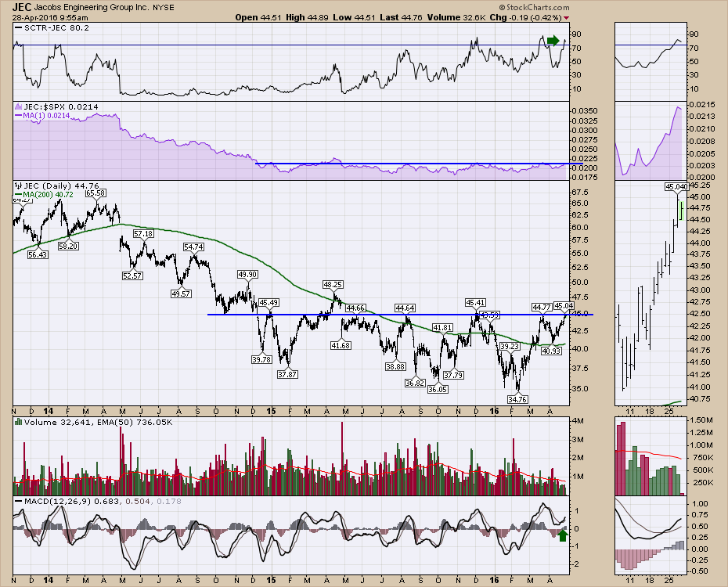Click the 48.25 price high label

(333, 284)
